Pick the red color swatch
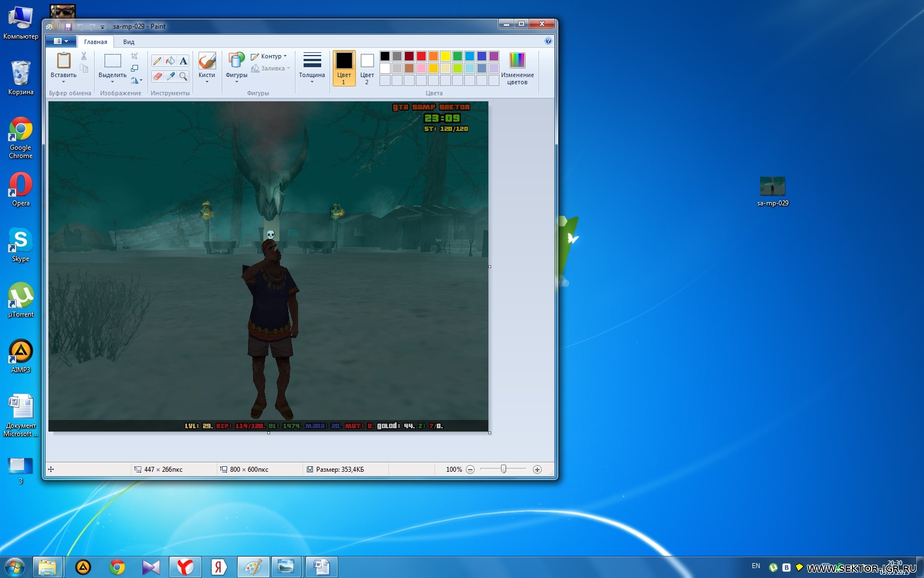Viewport: 924px width, 578px height. (421, 56)
